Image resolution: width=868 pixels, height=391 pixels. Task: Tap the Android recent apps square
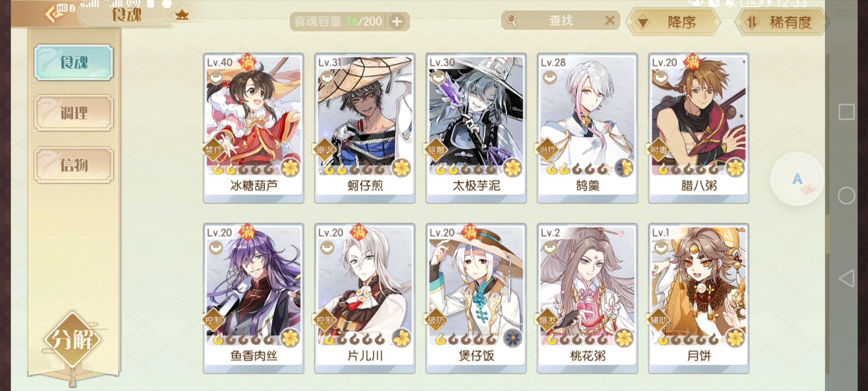[846, 112]
